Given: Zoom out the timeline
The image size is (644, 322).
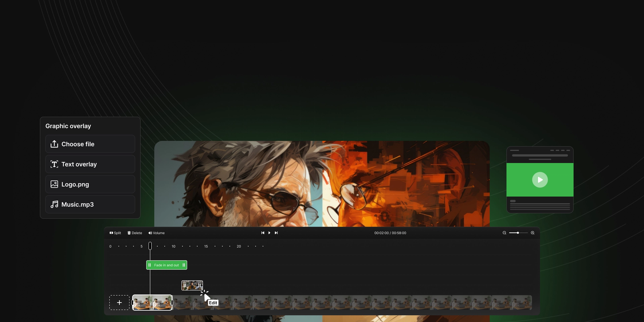Looking at the screenshot, I should coord(504,233).
